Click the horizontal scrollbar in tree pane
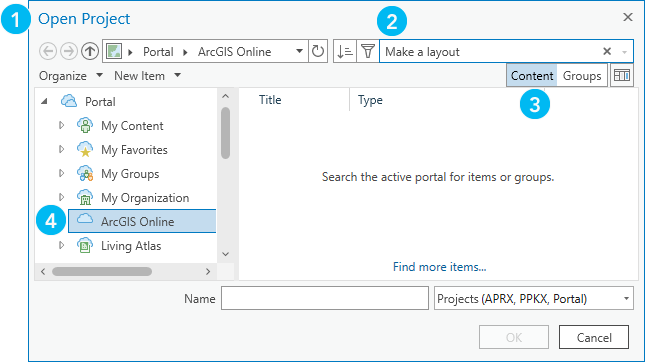 [x=102, y=272]
